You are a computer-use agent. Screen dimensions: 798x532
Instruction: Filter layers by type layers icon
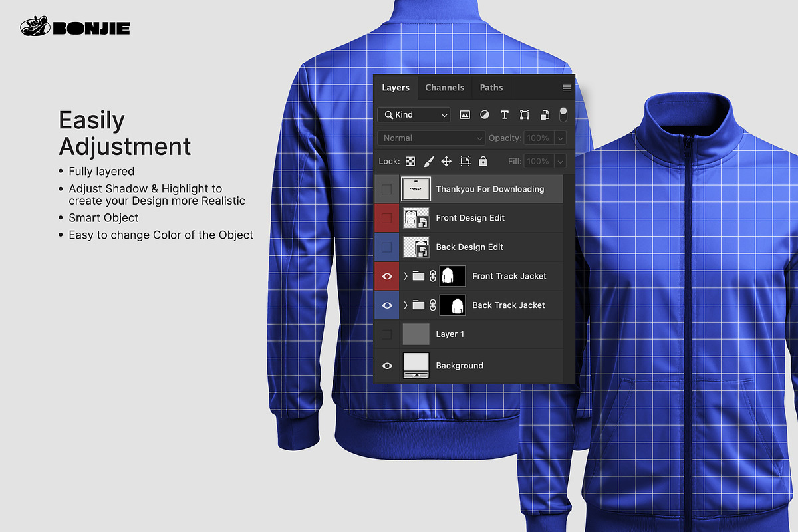tap(504, 114)
